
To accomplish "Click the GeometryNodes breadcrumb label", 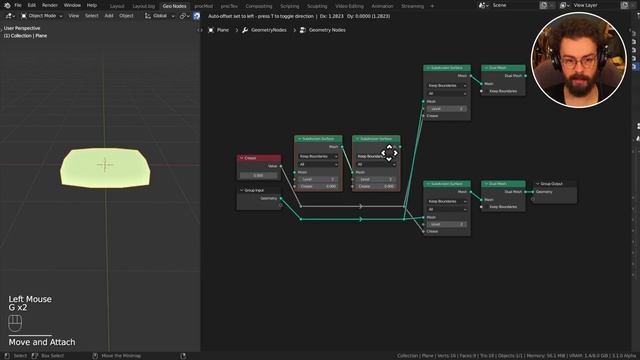I will click(x=269, y=30).
